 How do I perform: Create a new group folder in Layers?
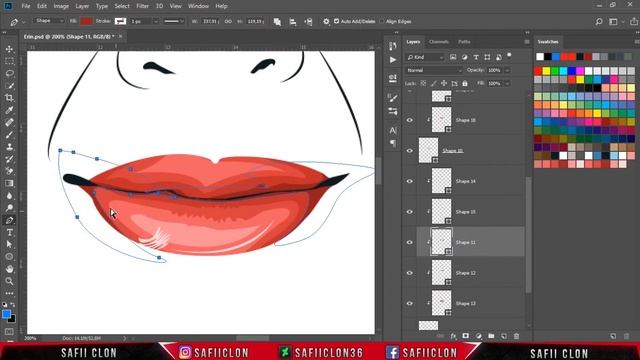[491, 336]
